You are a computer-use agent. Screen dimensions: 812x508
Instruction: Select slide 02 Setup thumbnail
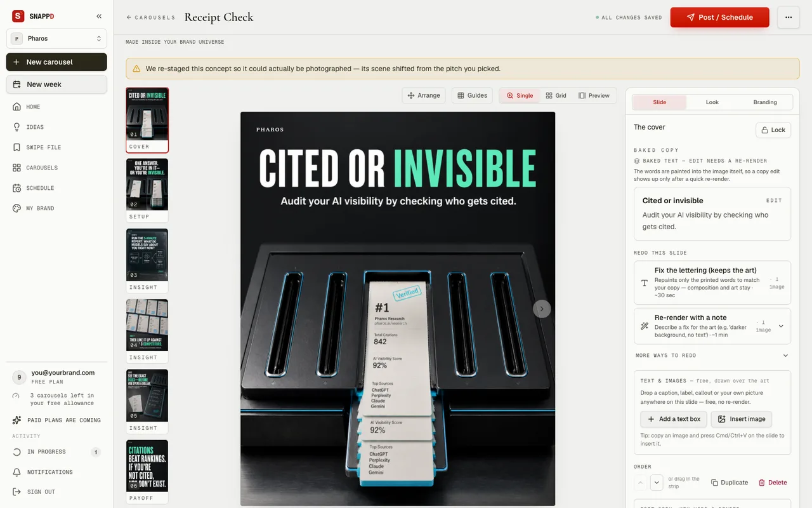[147, 189]
